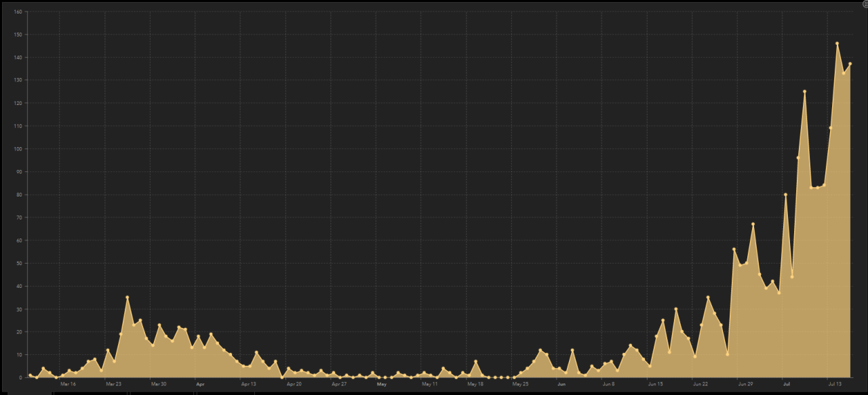Screen dimensions: 868x395
Task: Click the 160 y-axis label
Action: click(x=18, y=12)
